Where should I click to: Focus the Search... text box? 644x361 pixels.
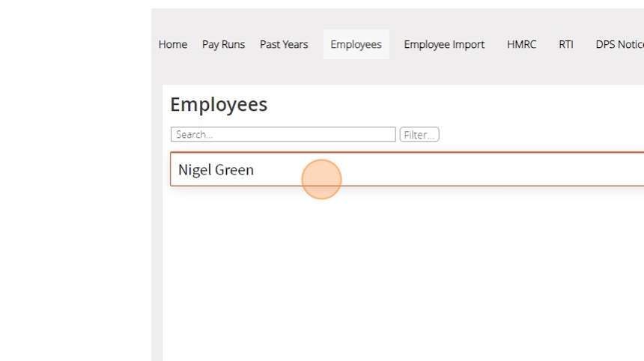tap(283, 134)
